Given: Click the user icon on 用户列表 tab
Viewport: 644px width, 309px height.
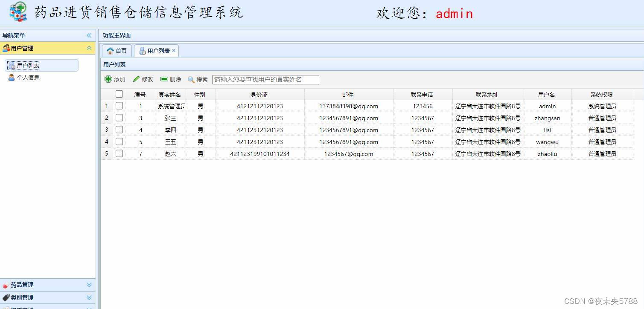Looking at the screenshot, I should click(x=143, y=51).
